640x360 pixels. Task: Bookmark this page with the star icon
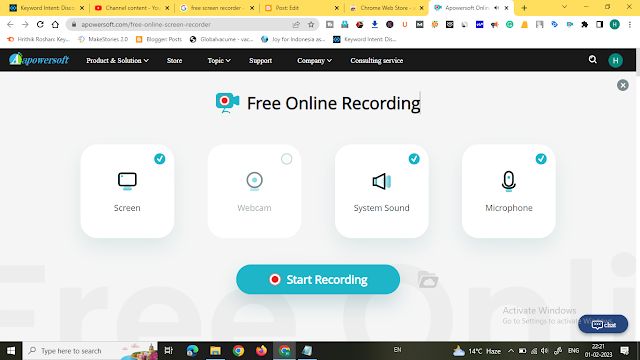311,24
